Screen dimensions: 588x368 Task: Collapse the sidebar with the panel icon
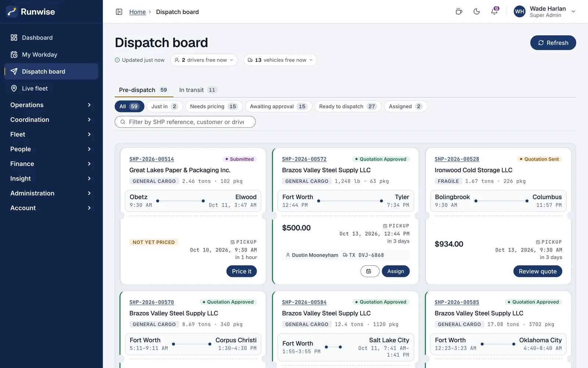point(119,12)
